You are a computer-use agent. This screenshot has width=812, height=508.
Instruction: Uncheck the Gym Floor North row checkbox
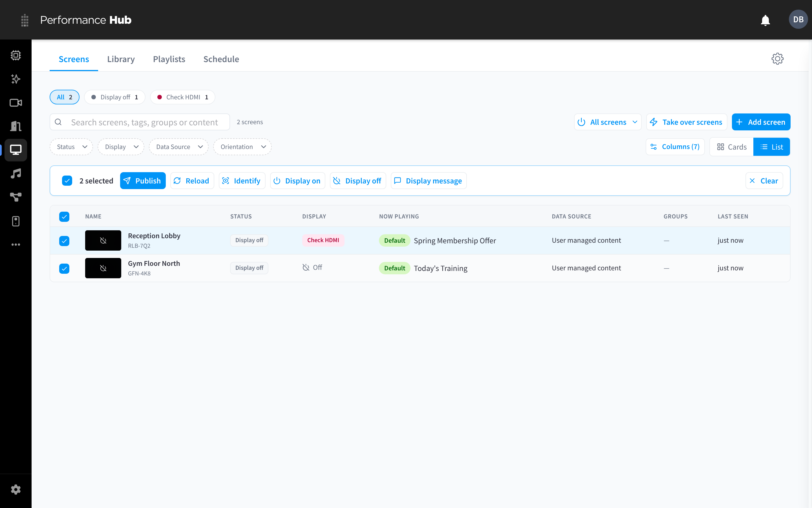click(x=64, y=268)
